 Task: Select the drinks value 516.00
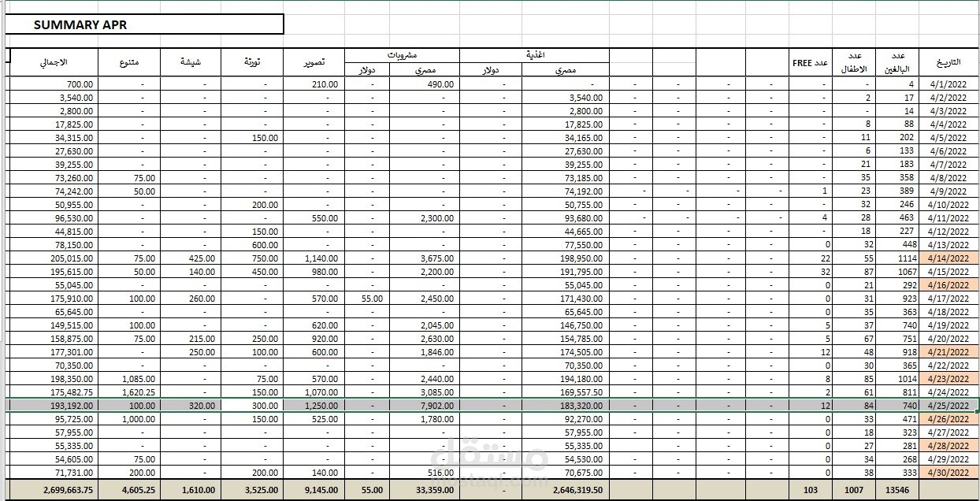point(423,472)
